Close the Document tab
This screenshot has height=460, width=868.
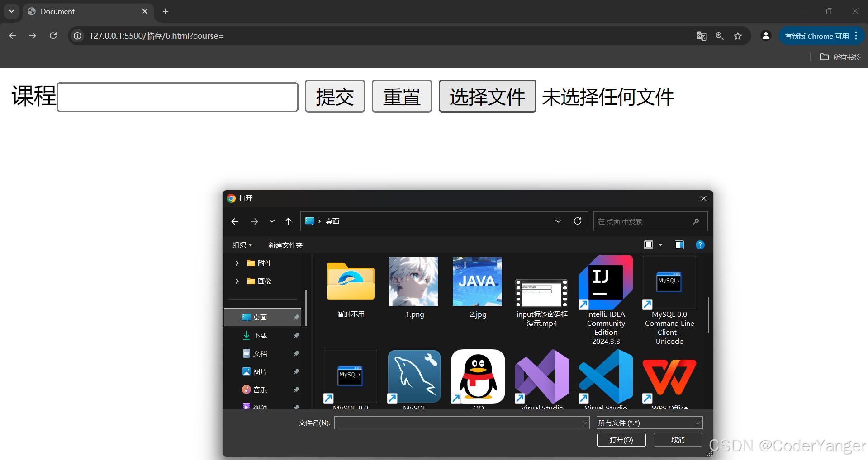[x=145, y=11]
